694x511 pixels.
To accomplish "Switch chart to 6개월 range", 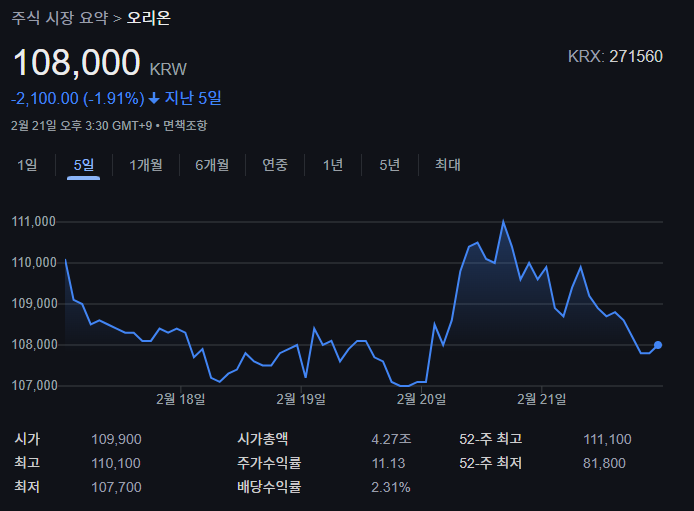I will point(212,165).
